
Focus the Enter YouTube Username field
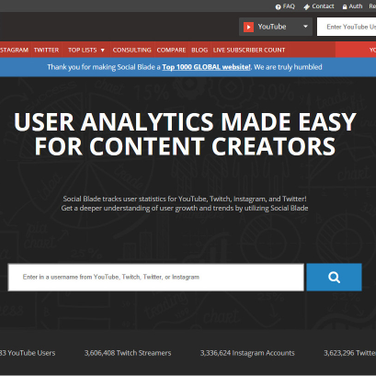(347, 27)
